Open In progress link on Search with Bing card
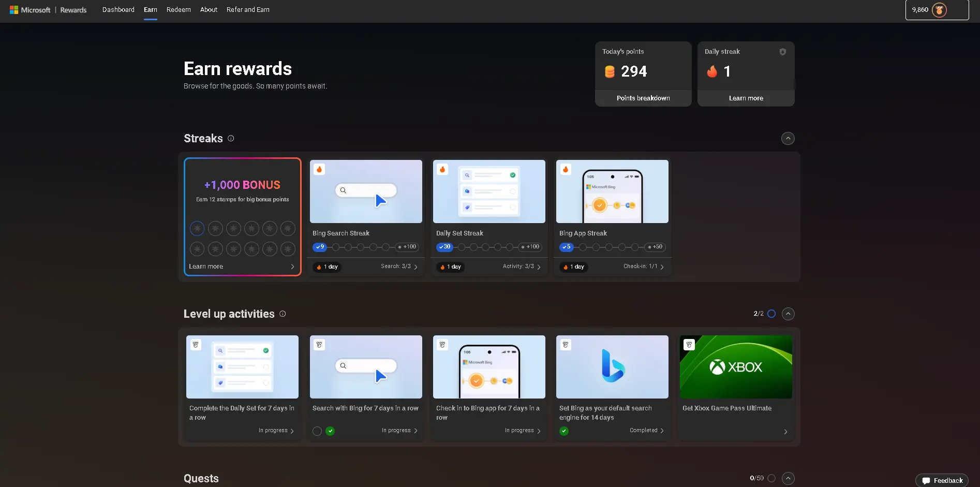Screen dimensions: 980x487 tap(399, 431)
